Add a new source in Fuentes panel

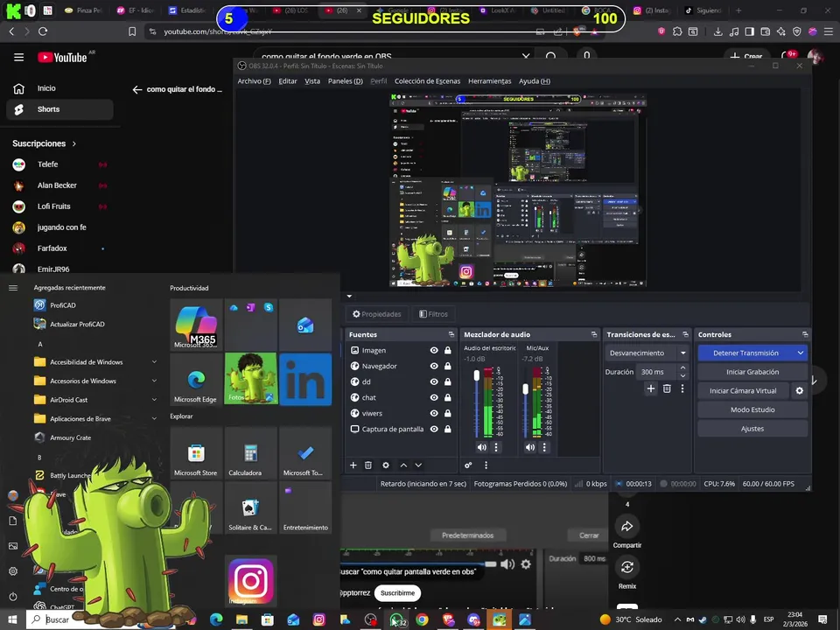(x=353, y=465)
